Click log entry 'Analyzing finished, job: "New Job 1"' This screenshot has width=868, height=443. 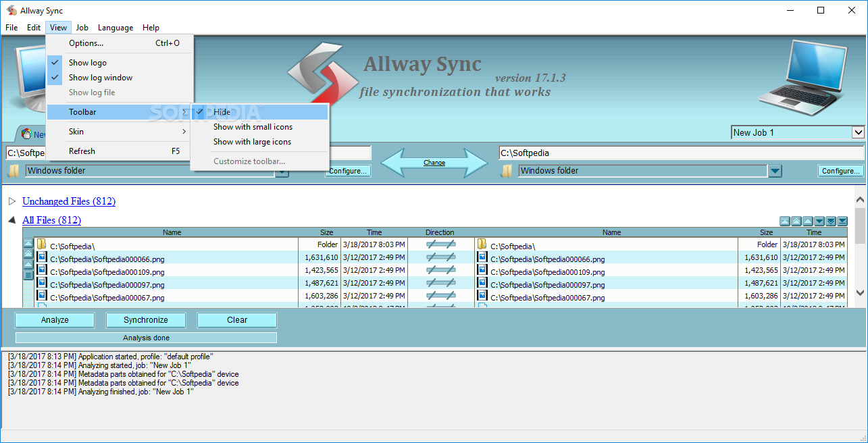pos(101,392)
